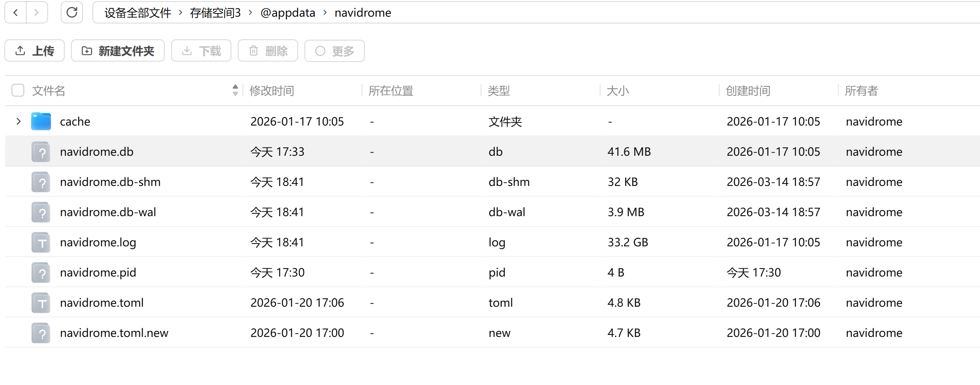
Task: Click the 删除 delete button
Action: tap(268, 51)
